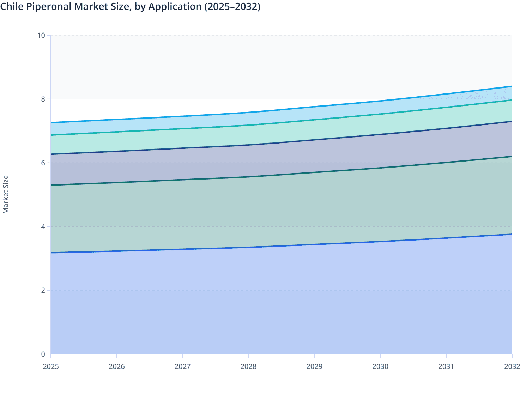Click the 2028 x-axis label
The height and width of the screenshot is (395, 532).
(248, 367)
